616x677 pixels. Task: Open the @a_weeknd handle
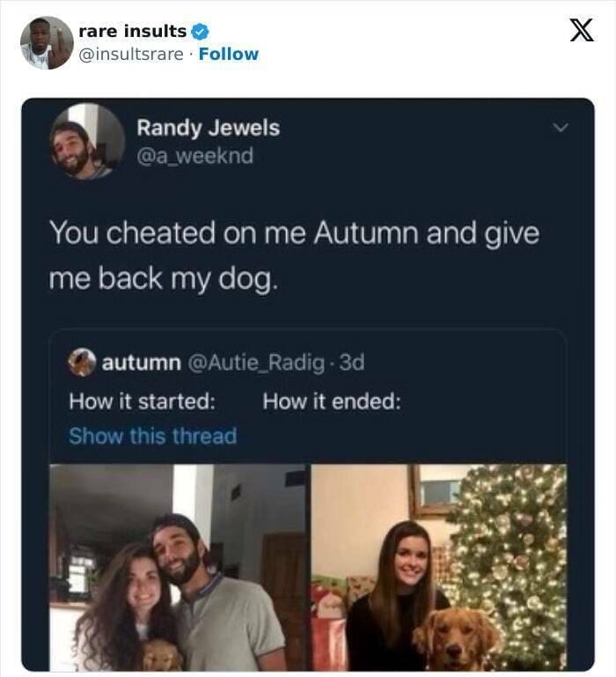pyautogui.click(x=194, y=155)
